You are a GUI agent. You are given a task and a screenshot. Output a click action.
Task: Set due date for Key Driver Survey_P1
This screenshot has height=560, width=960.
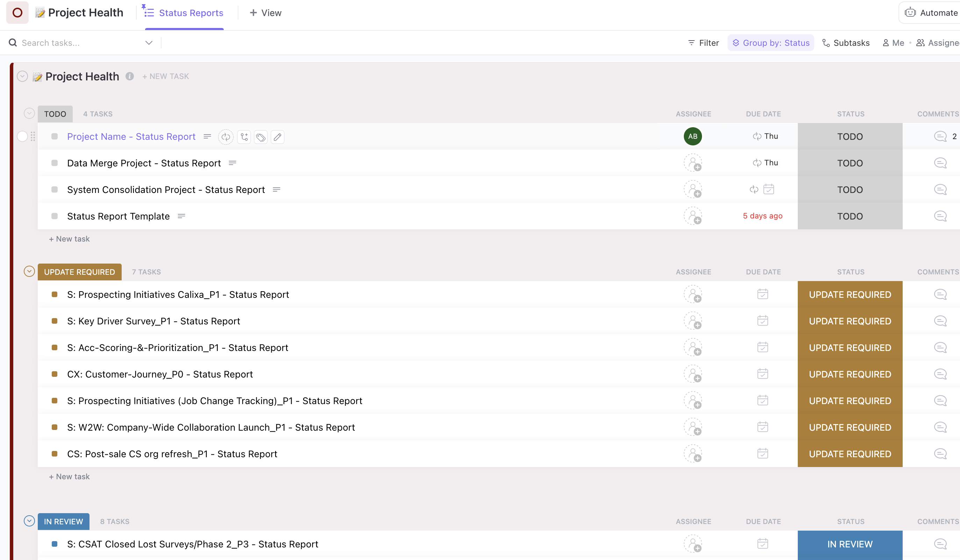click(763, 321)
